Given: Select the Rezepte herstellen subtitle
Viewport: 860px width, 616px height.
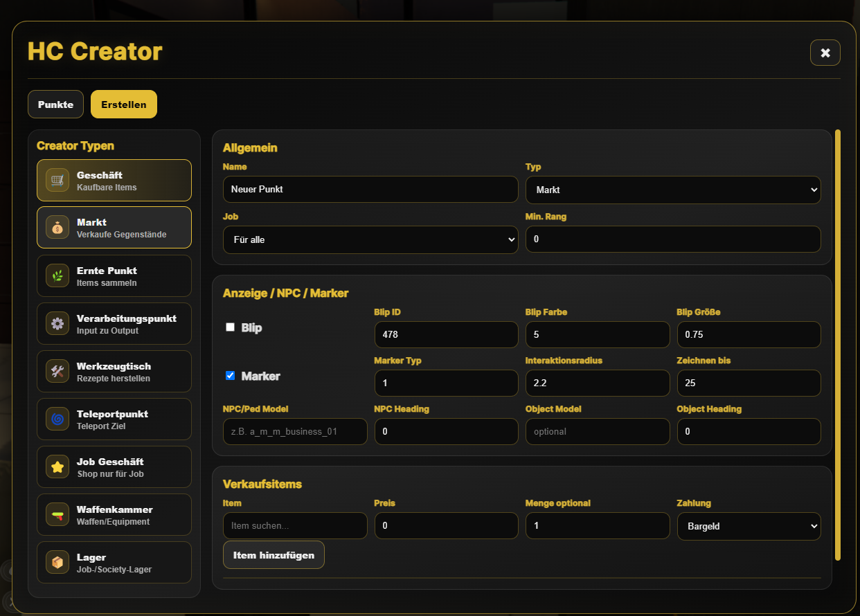Looking at the screenshot, I should pos(114,379).
